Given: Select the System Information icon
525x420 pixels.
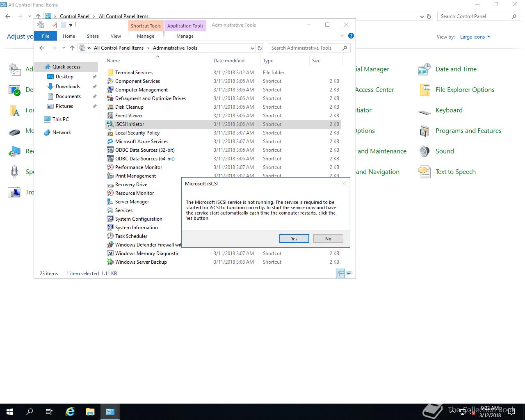Looking at the screenshot, I should [x=110, y=228].
